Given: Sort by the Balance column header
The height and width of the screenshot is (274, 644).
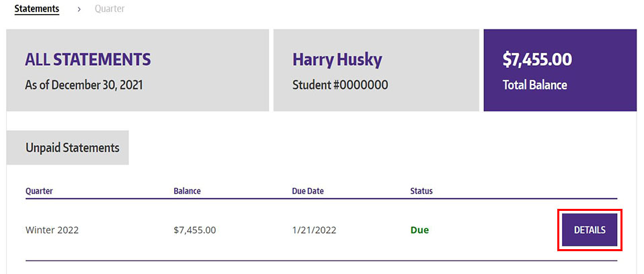Looking at the screenshot, I should pyautogui.click(x=187, y=191).
